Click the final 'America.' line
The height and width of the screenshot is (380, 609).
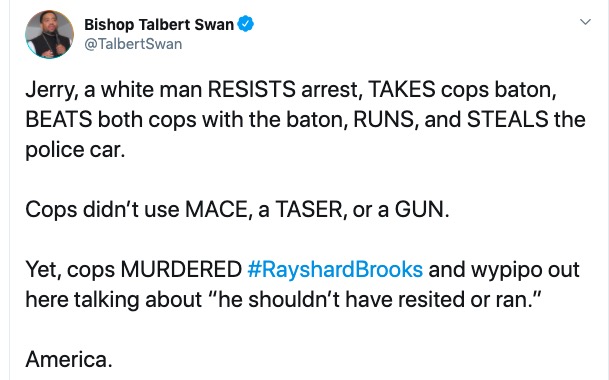[69, 359]
